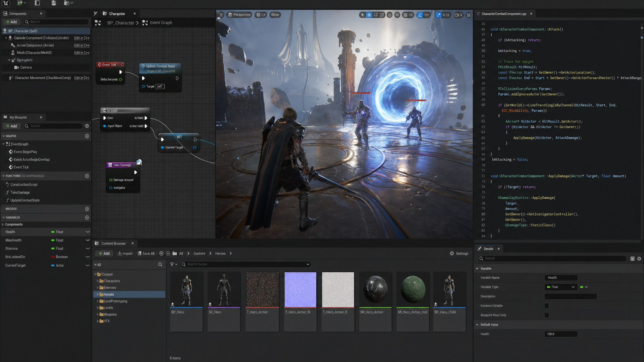
Task: Click the viewport layout maximize icon
Action: (x=469, y=15)
